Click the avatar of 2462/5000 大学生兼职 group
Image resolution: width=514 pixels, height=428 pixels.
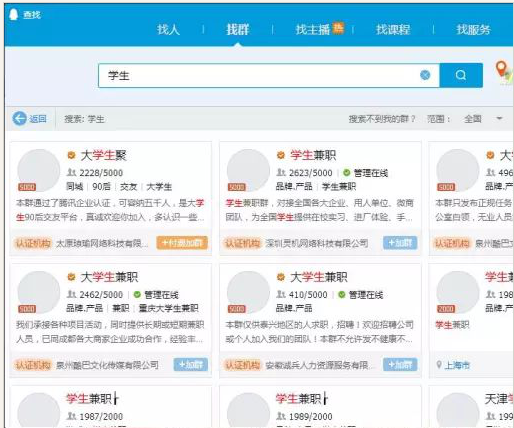pyautogui.click(x=39, y=292)
